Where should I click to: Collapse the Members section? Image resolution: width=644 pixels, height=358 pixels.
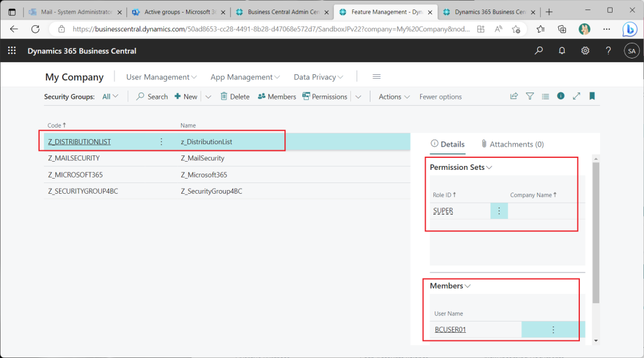(x=450, y=286)
